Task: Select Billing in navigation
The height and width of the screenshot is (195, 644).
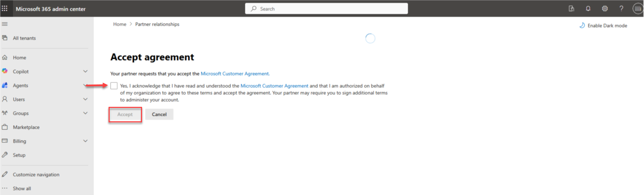Action: coord(19,141)
